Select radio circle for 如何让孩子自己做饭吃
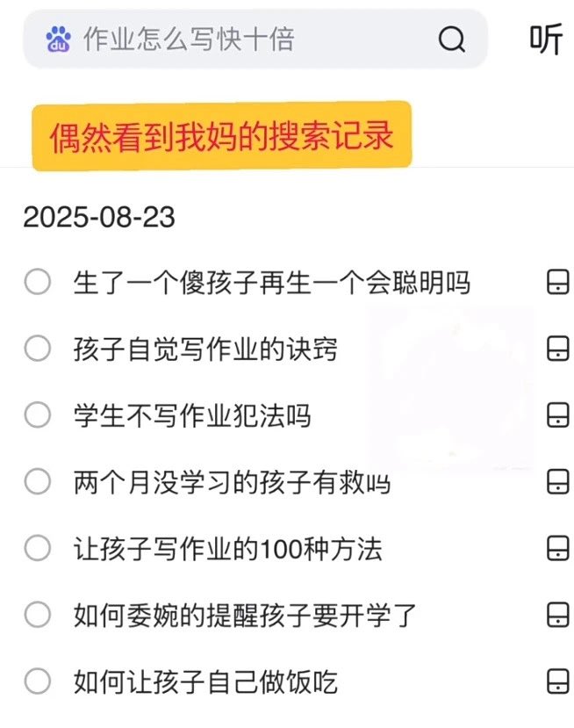 pyautogui.click(x=38, y=681)
